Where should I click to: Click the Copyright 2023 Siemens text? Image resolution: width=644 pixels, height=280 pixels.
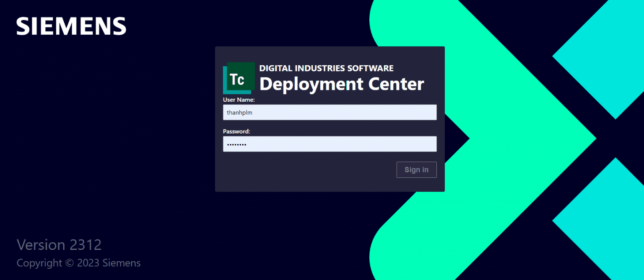pos(78,263)
